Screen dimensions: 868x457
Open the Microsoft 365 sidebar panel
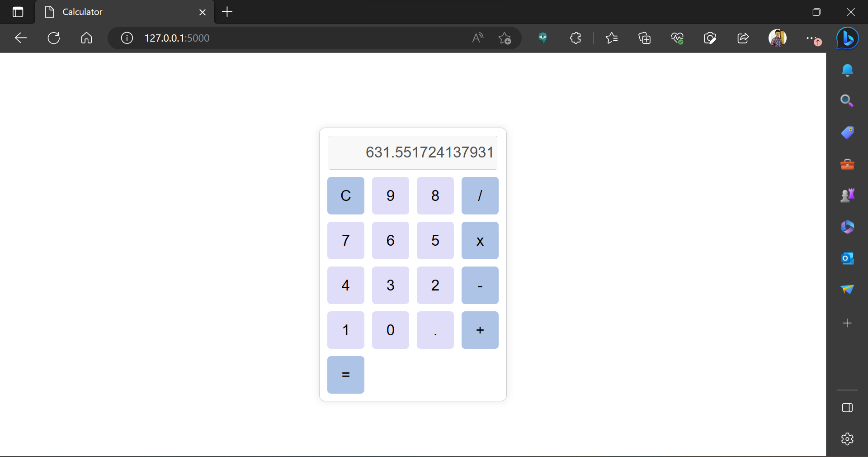[x=848, y=227]
